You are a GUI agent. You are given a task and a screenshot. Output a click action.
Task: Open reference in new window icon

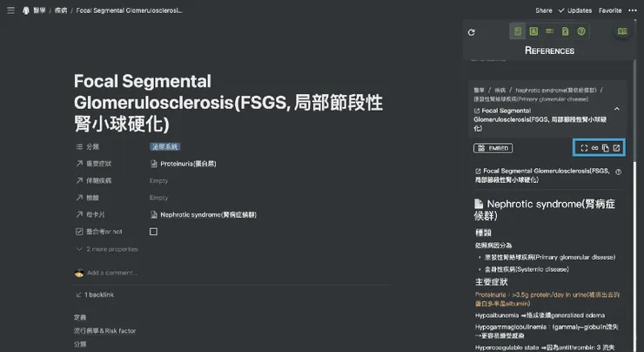[x=616, y=148]
